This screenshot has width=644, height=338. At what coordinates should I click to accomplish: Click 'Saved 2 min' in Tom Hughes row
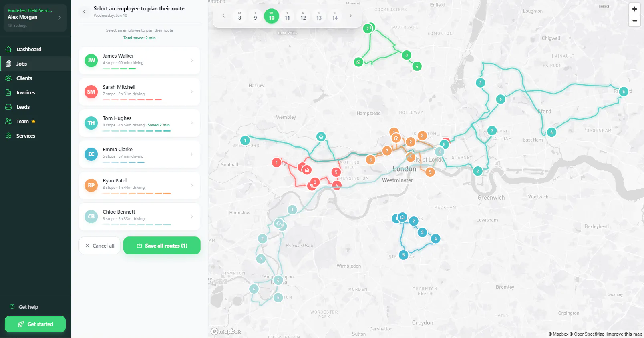159,125
